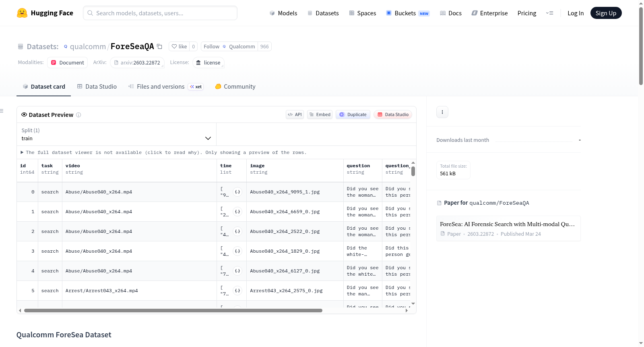Image resolution: width=644 pixels, height=347 pixels.
Task: Follow the Qualcomm organization
Action: pyautogui.click(x=229, y=46)
